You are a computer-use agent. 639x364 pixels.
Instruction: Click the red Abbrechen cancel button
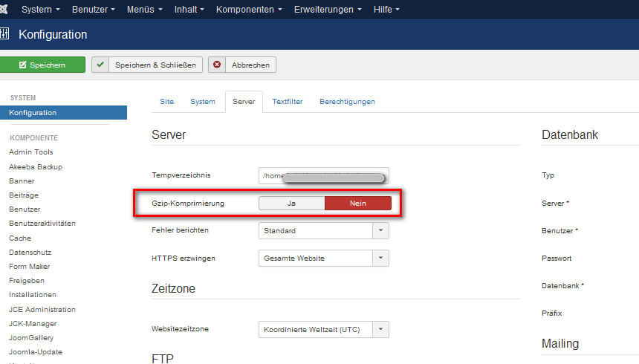242,65
